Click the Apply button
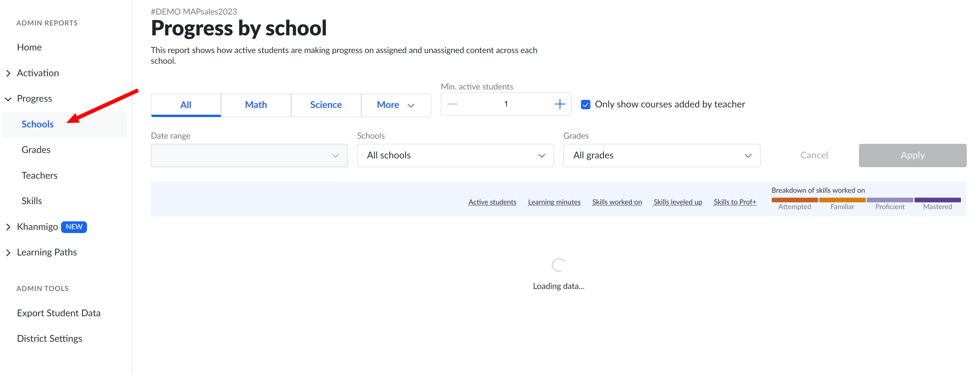The width and height of the screenshot is (980, 374). [x=912, y=155]
